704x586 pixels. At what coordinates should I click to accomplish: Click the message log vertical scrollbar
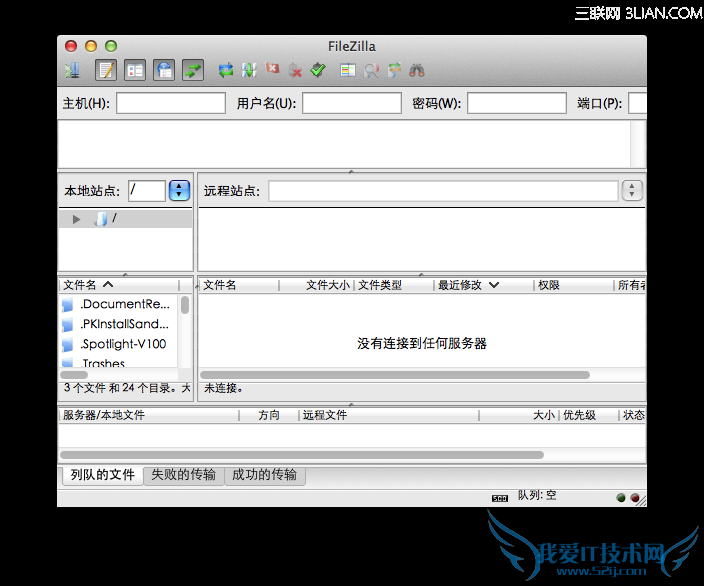point(638,144)
